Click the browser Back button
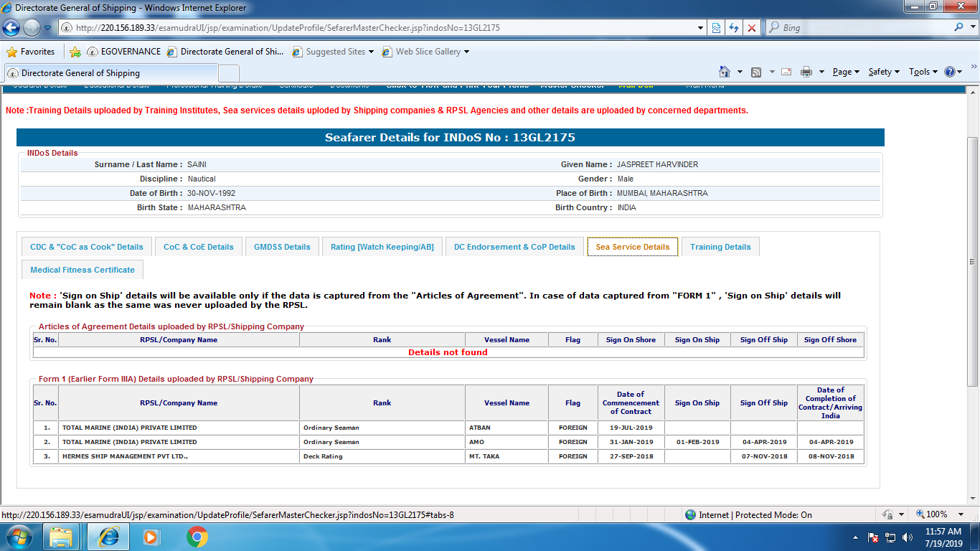The image size is (980, 551). (x=12, y=28)
